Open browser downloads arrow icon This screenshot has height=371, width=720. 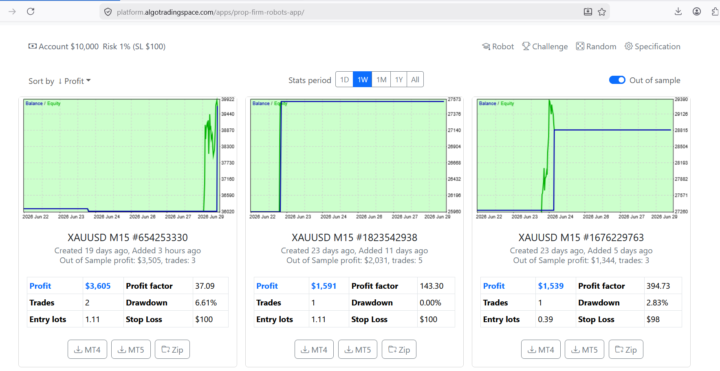[x=678, y=12]
